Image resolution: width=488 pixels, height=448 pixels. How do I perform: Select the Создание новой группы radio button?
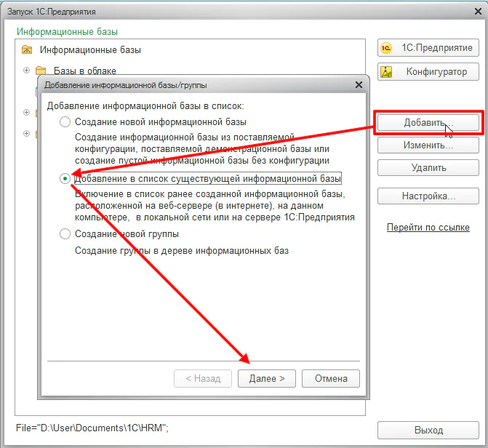(x=65, y=234)
